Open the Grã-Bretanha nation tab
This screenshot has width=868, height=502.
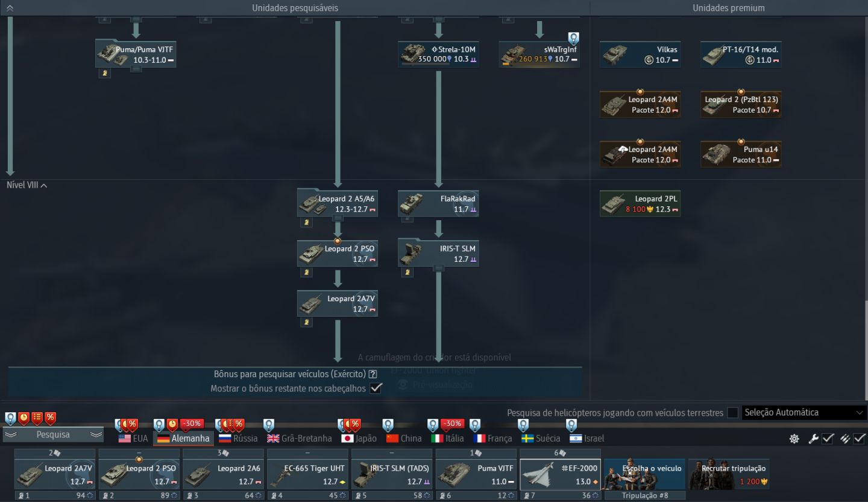point(300,439)
